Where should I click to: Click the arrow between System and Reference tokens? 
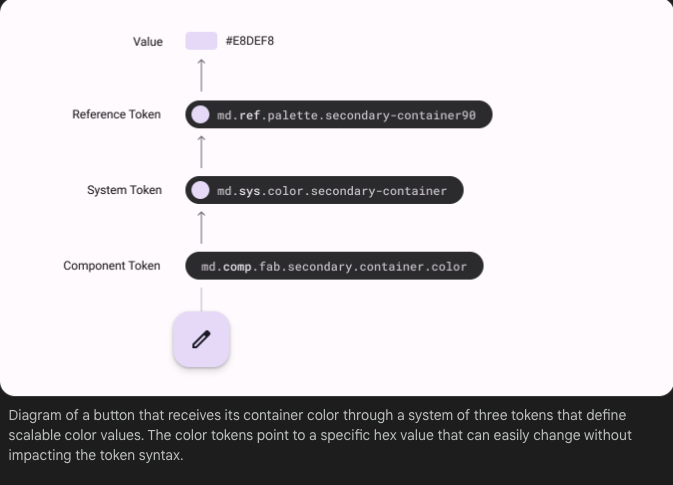pyautogui.click(x=201, y=152)
